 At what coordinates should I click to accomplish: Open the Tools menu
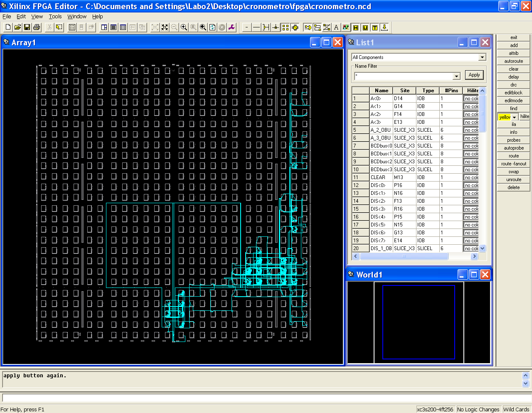tap(55, 17)
